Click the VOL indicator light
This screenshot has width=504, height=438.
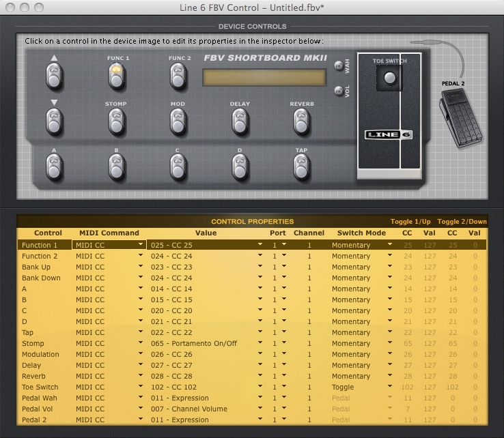[x=338, y=91]
